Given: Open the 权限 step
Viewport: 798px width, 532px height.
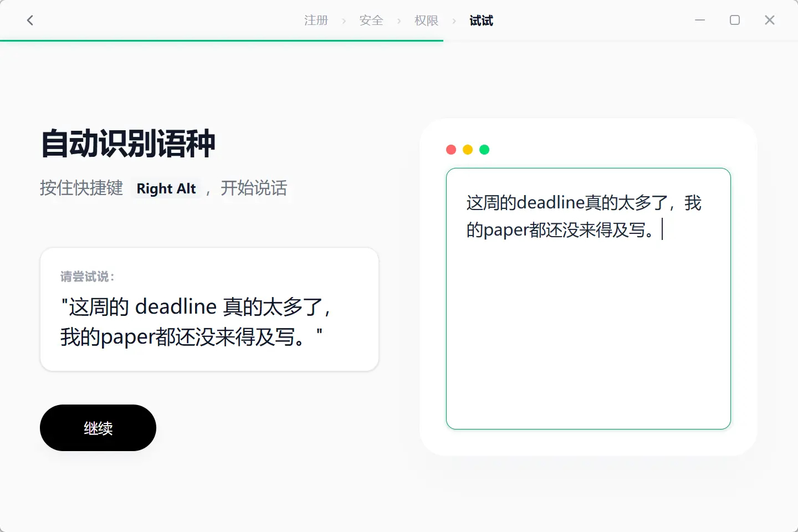Looking at the screenshot, I should click(426, 21).
